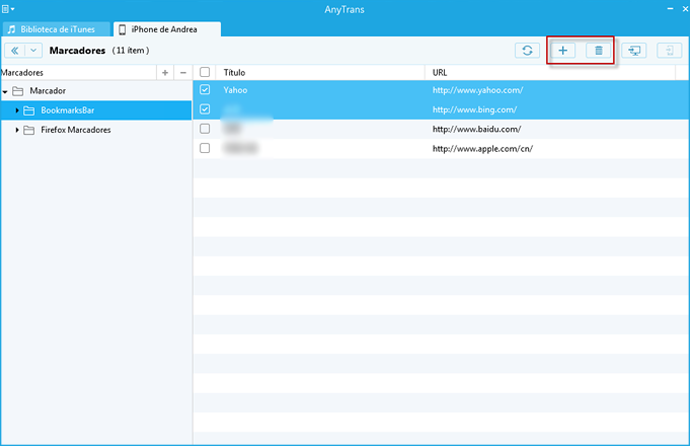The image size is (690, 446).
Task: Click the Marcadores sidebar header label
Action: pos(22,73)
